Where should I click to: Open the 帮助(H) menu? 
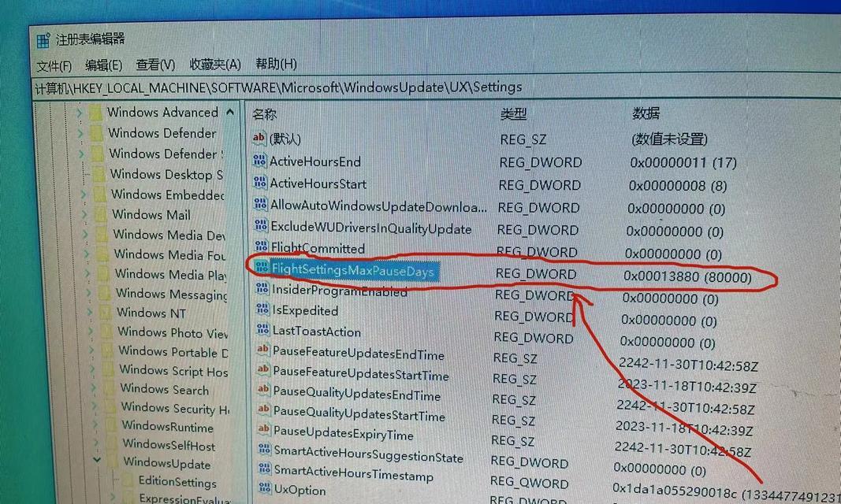(x=276, y=64)
